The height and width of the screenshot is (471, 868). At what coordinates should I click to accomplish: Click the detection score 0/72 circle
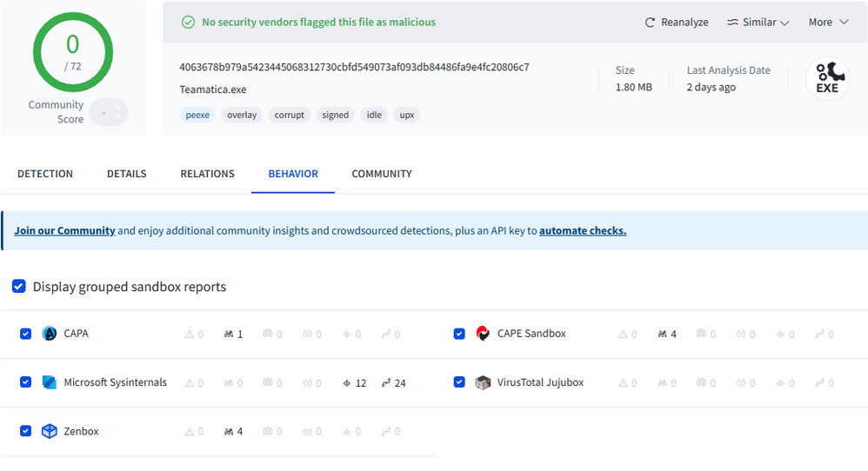(72, 52)
